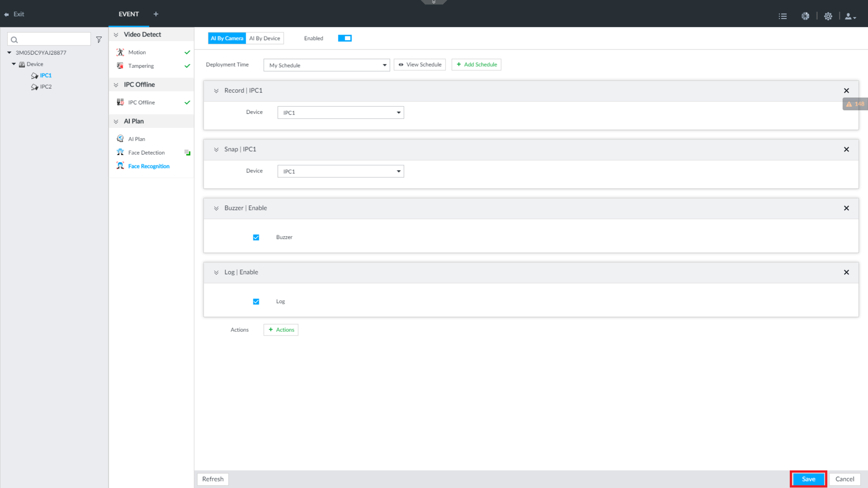The height and width of the screenshot is (488, 868).
Task: Select the Tampering event icon
Action: click(x=120, y=66)
